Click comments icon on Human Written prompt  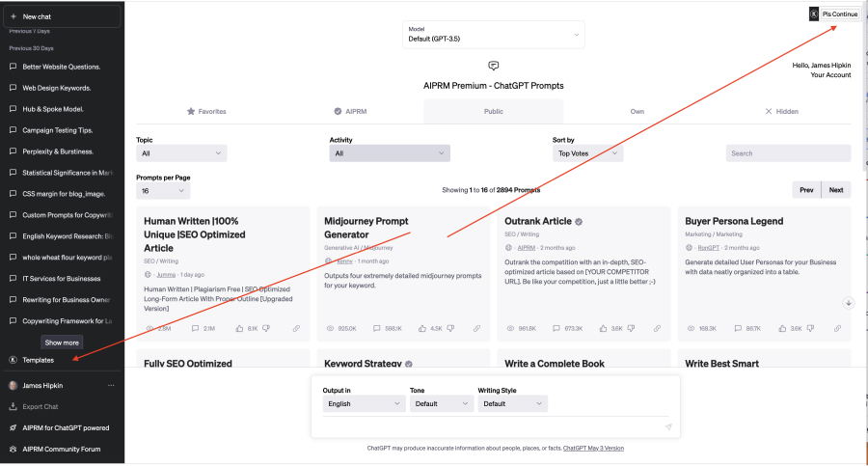click(x=195, y=329)
